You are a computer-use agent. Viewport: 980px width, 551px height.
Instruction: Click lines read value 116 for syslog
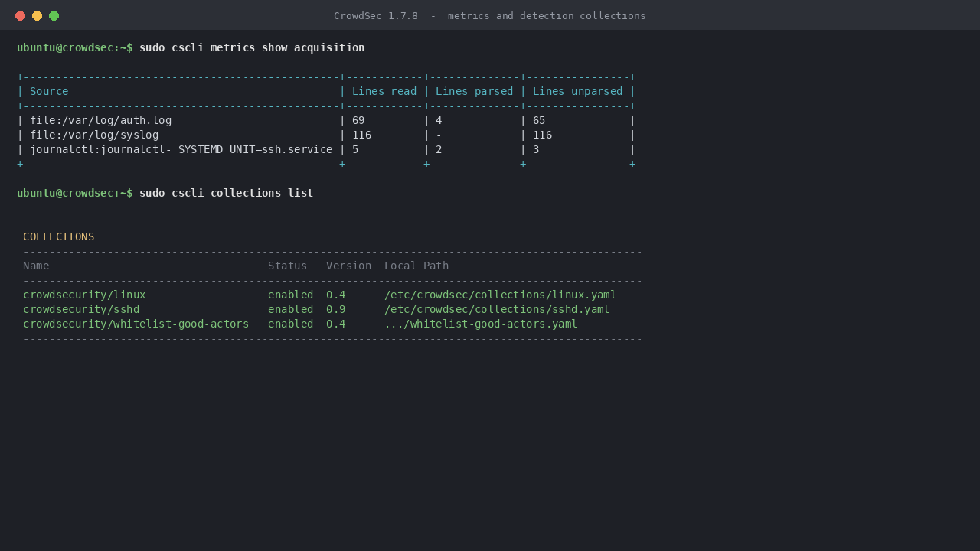pos(362,135)
